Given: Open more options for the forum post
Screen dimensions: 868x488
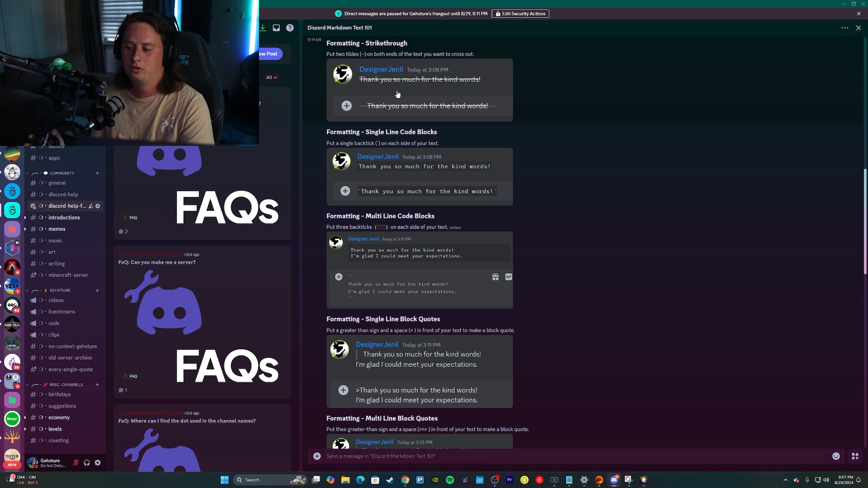Looking at the screenshot, I should click(844, 28).
